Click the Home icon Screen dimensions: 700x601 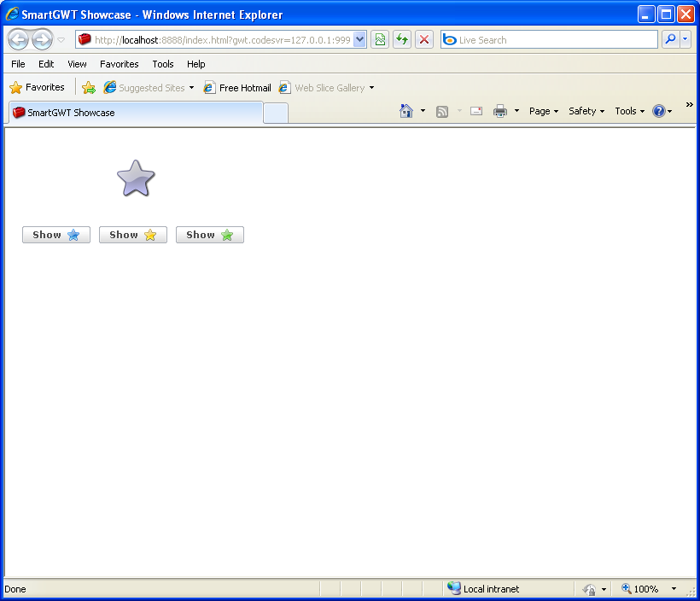(406, 111)
